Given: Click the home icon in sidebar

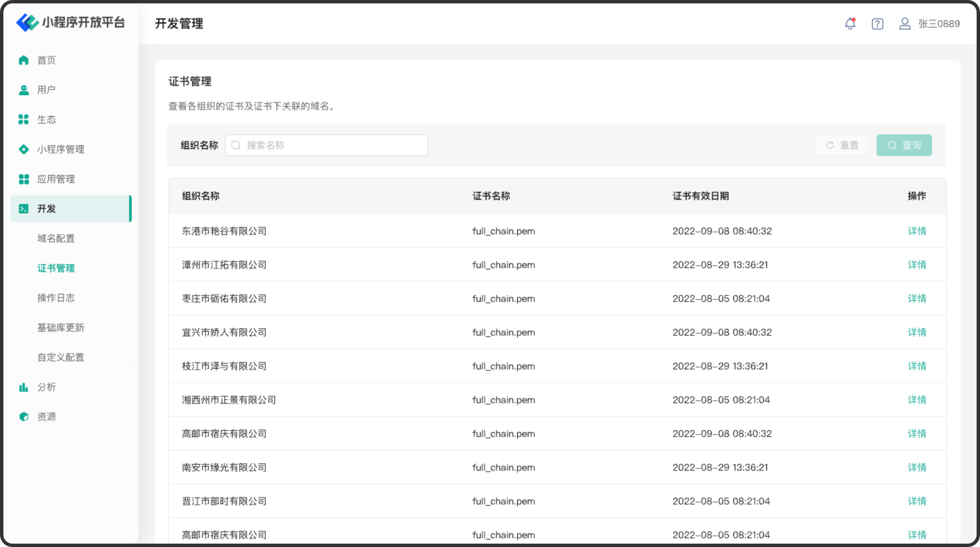Looking at the screenshot, I should click(24, 60).
